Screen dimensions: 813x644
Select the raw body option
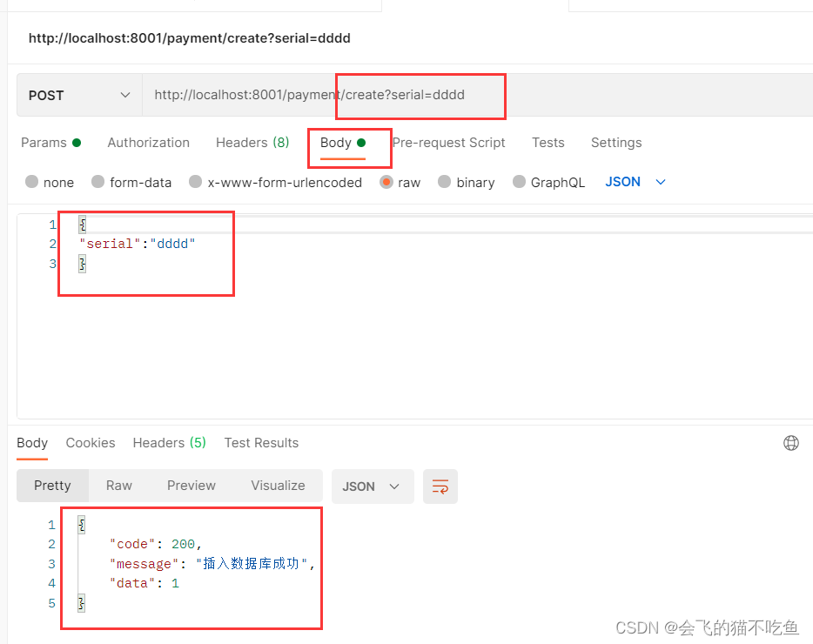coord(386,182)
